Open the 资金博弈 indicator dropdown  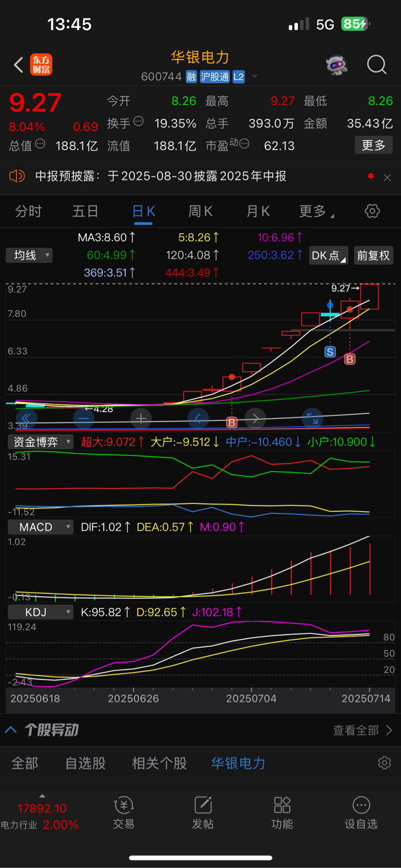click(x=40, y=442)
